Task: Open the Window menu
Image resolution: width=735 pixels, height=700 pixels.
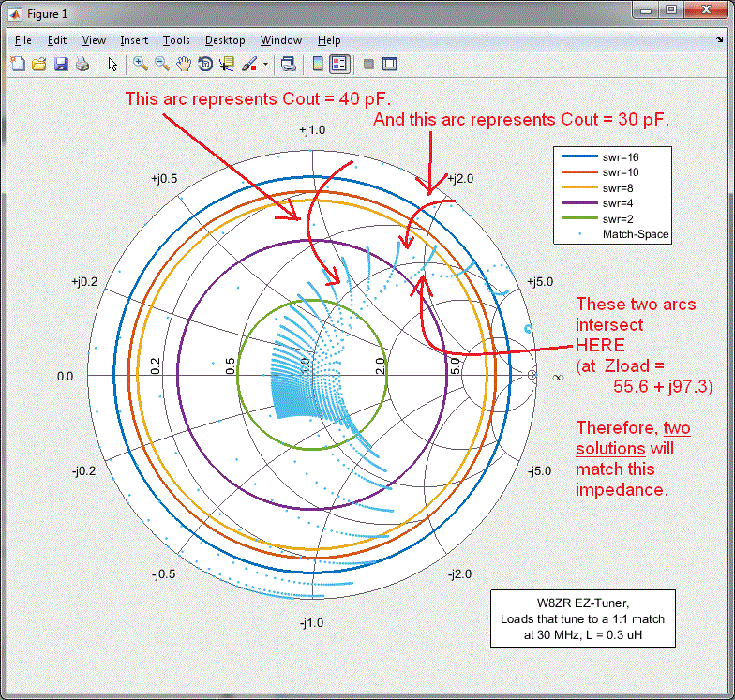Action: [281, 40]
